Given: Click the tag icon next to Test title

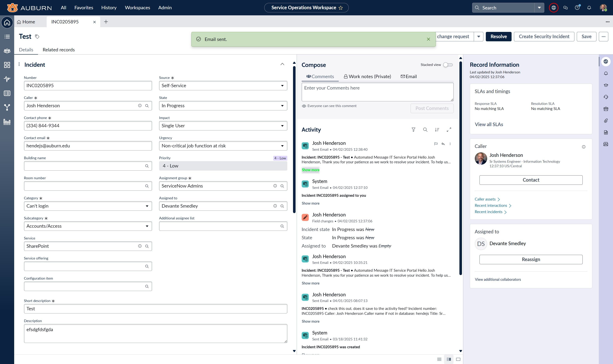Looking at the screenshot, I should [x=37, y=37].
